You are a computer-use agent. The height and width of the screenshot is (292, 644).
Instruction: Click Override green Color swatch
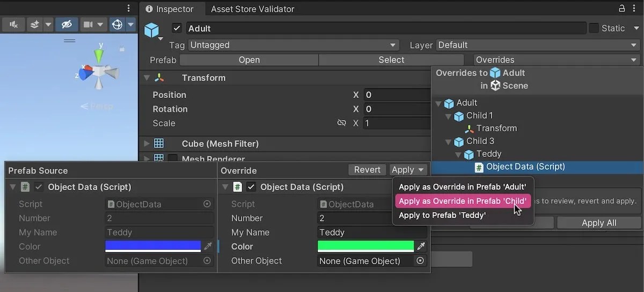pos(365,246)
